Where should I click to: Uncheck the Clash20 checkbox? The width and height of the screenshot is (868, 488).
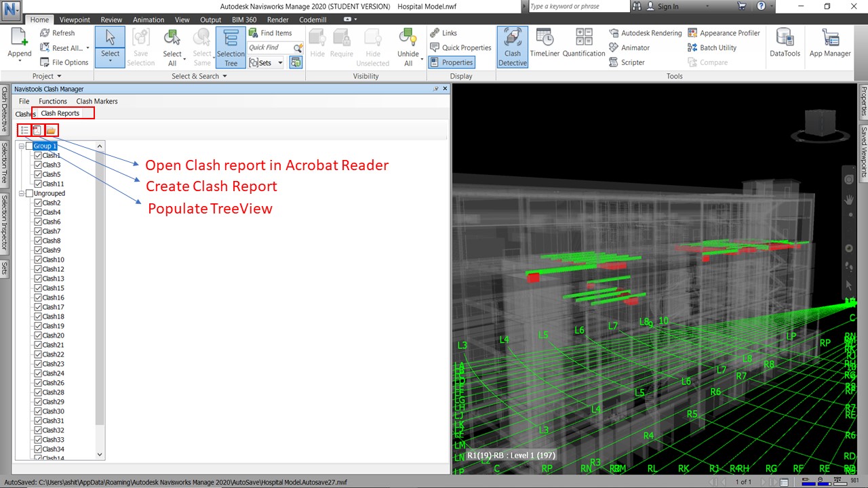(38, 336)
